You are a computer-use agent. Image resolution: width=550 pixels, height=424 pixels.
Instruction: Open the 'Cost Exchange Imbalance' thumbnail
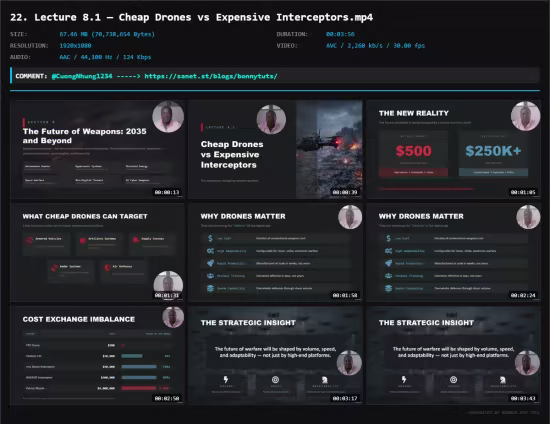coord(97,355)
